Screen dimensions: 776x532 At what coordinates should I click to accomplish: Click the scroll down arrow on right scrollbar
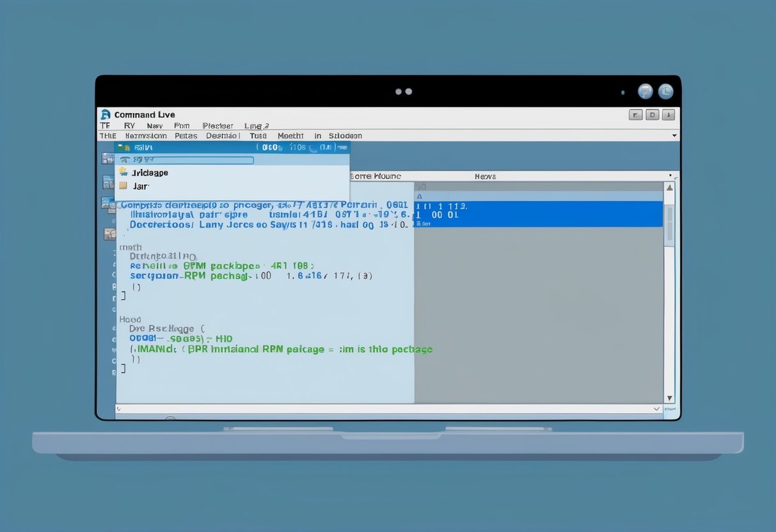[669, 397]
